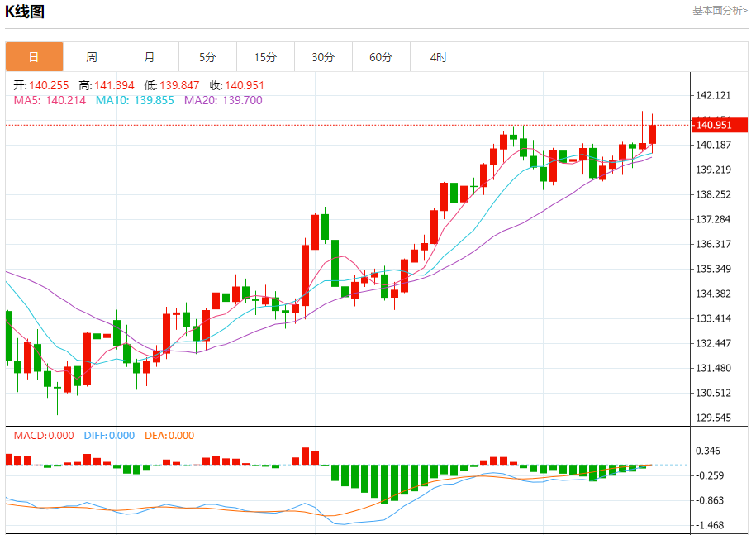Open the 5分 interval tab
The height and width of the screenshot is (535, 756).
click(x=207, y=57)
